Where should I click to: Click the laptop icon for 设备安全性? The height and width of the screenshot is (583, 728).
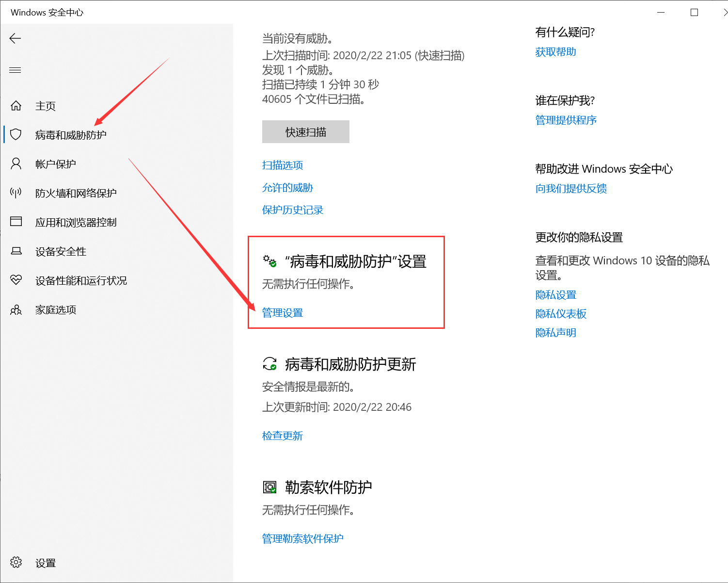pos(16,251)
